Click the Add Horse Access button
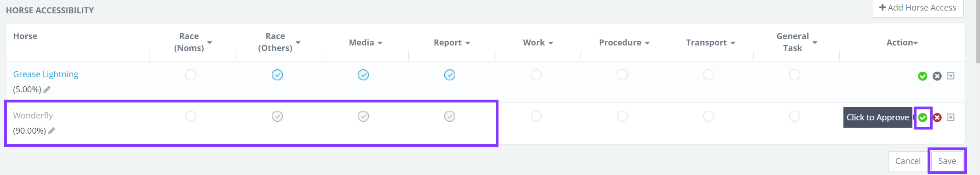Screen dimensions: 980x175 [917, 8]
